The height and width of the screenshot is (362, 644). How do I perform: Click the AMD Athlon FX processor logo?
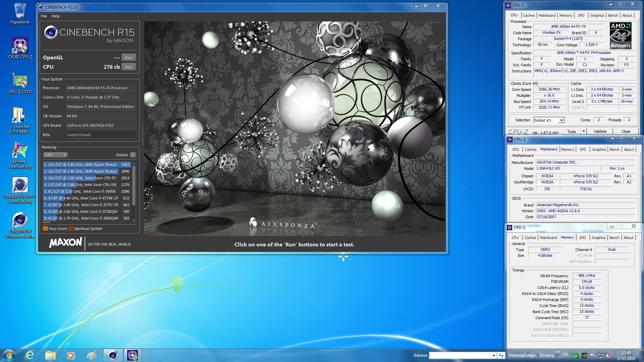point(621,36)
